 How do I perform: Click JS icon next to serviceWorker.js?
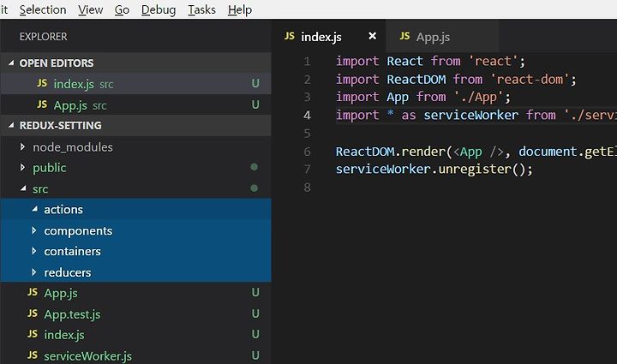[x=33, y=355]
